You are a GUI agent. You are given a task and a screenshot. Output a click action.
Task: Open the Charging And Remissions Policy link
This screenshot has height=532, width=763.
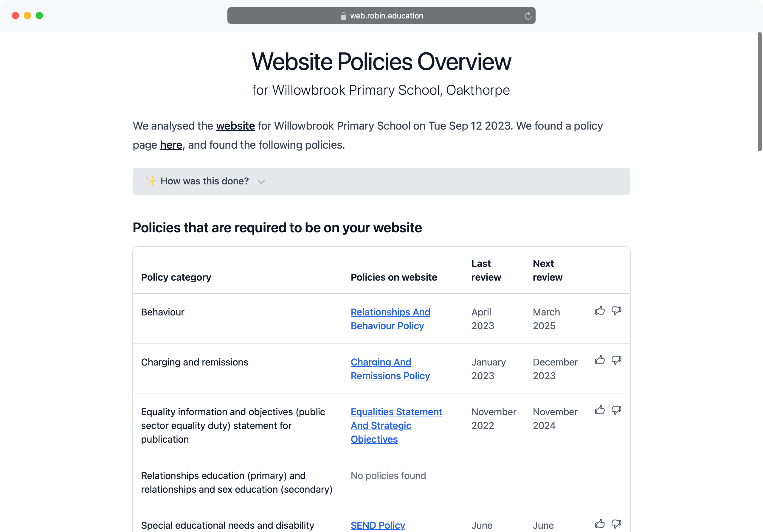390,368
